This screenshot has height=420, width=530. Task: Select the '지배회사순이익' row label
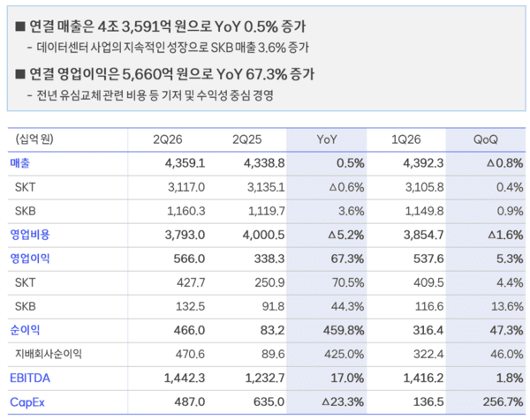pos(49,354)
